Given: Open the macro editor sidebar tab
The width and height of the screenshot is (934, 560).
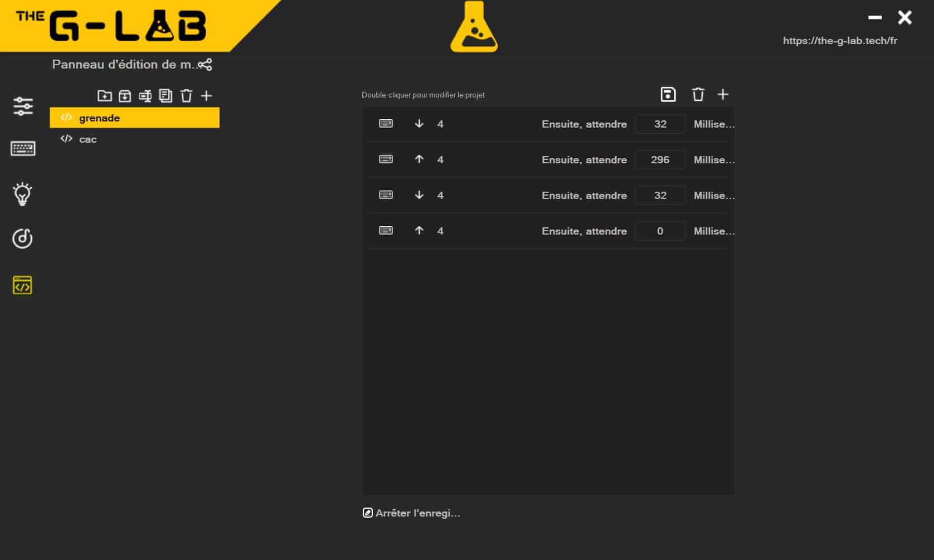Looking at the screenshot, I should pos(22,285).
